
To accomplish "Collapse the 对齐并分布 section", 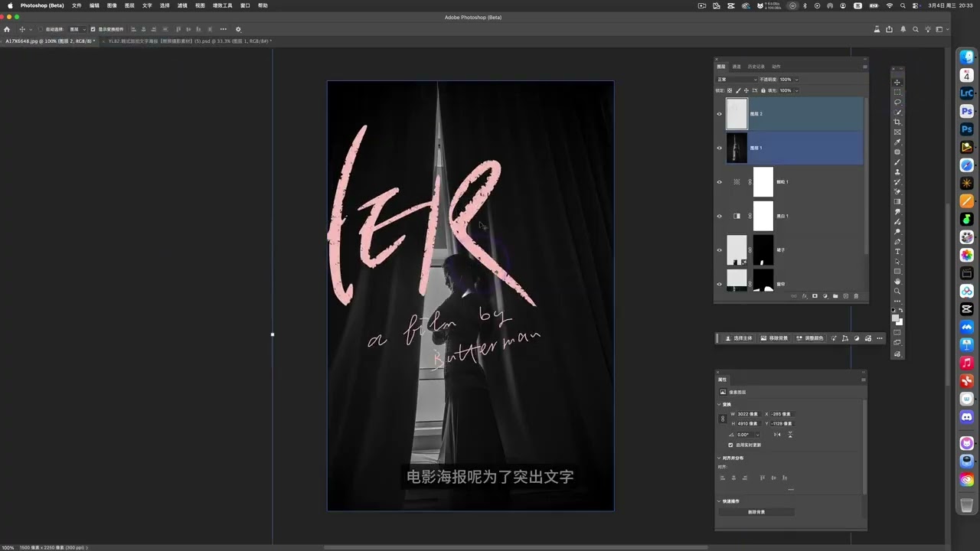I will click(x=719, y=458).
